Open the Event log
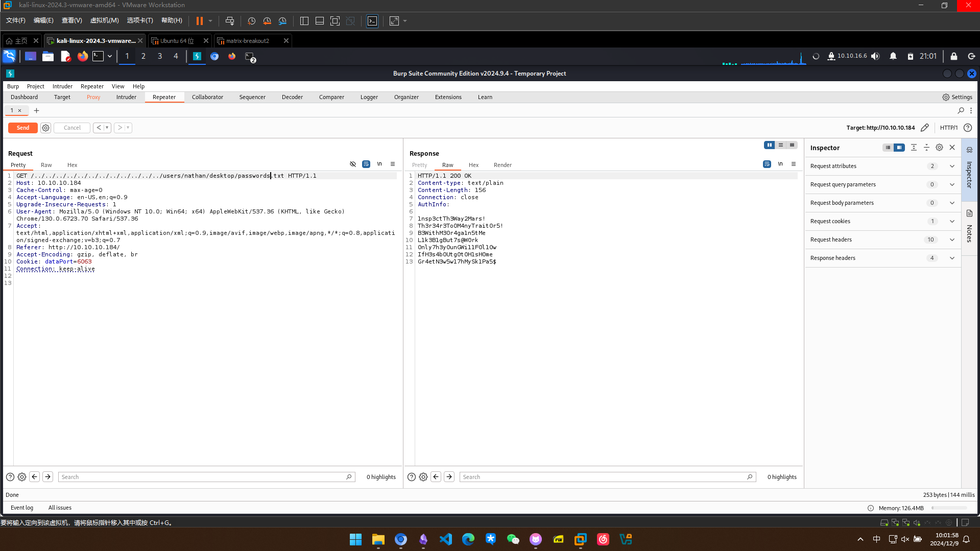Screen dimensions: 980x551 coord(22,508)
